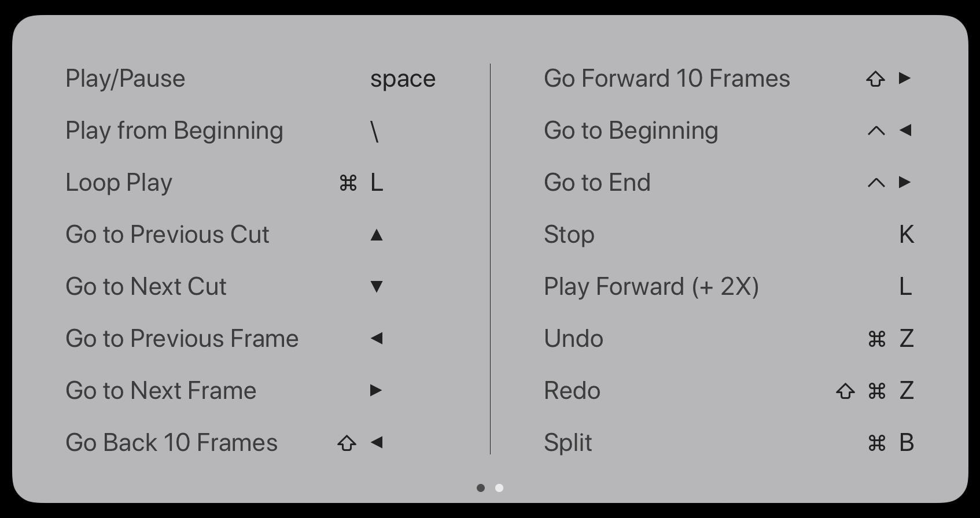Click the shift symbol beside Go Back 10 Frames
Screen dimensions: 980x518
[x=347, y=443]
